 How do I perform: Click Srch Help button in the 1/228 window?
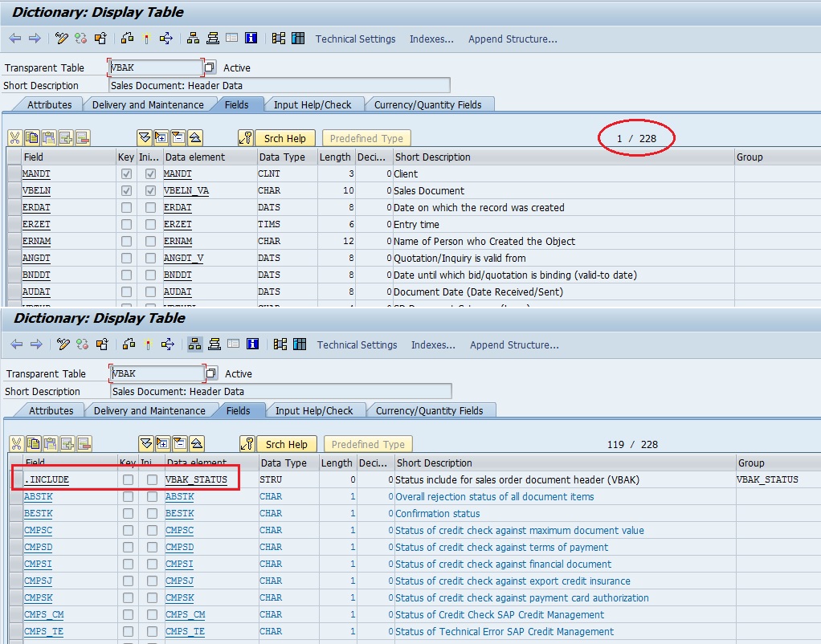[x=285, y=138]
